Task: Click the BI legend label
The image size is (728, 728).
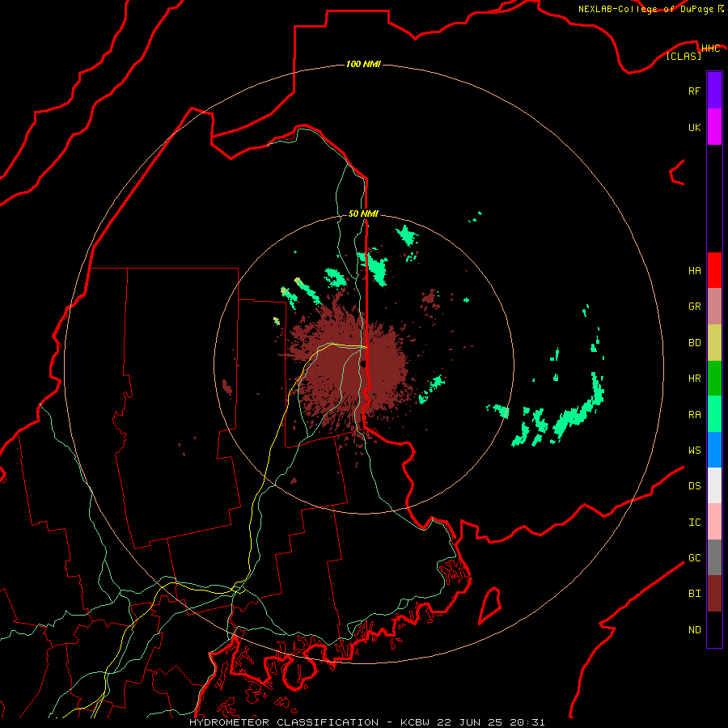Action: 694,594
